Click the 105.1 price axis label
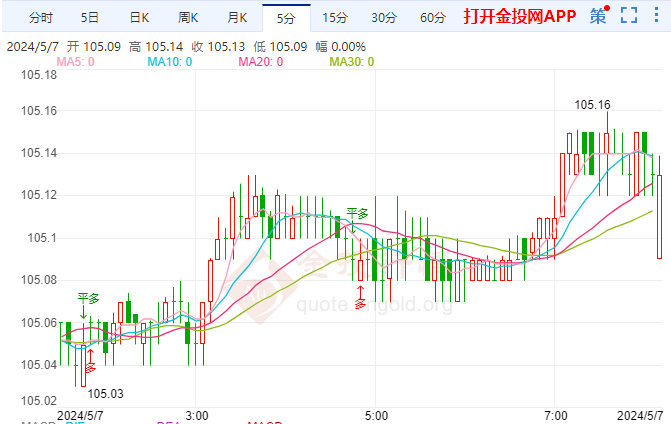The width and height of the screenshot is (671, 424). 42,238
